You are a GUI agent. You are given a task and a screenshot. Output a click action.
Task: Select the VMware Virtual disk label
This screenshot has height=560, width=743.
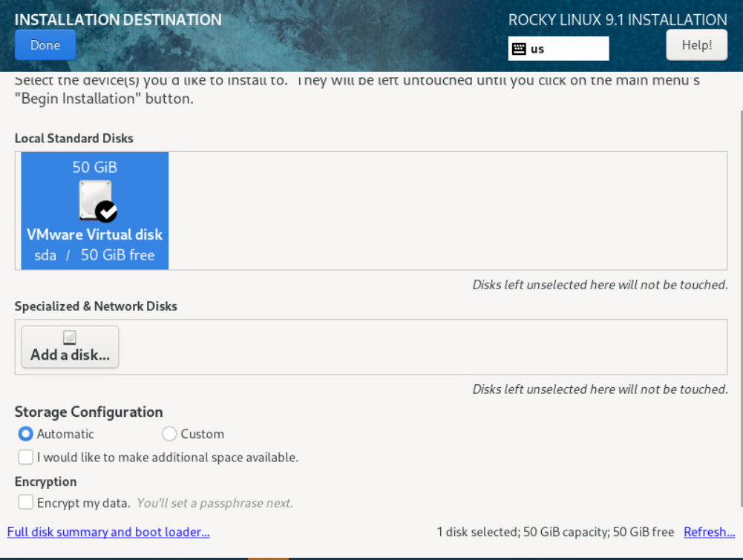(x=94, y=234)
